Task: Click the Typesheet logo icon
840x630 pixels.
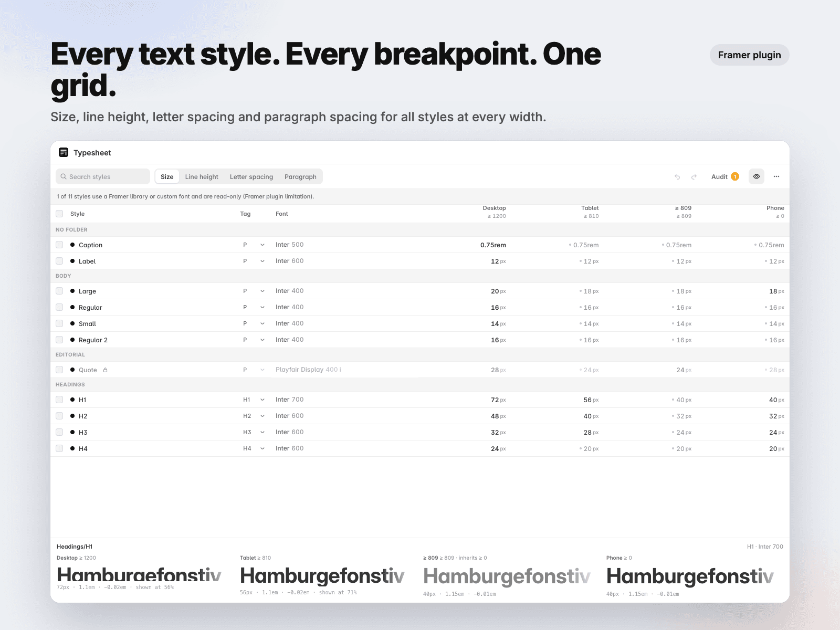Action: 64,152
